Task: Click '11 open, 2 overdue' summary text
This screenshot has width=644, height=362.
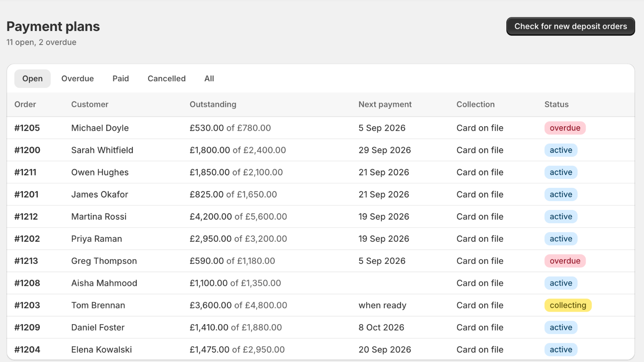Action: pyautogui.click(x=41, y=42)
